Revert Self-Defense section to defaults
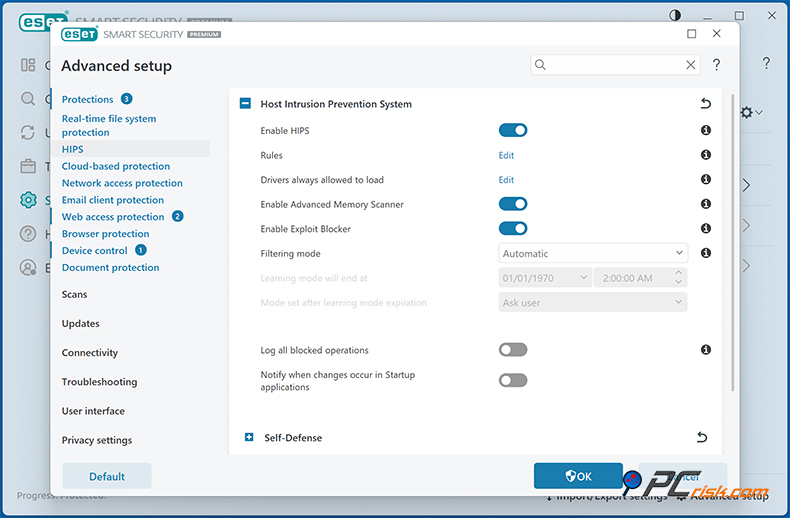This screenshot has height=518, width=790. pos(702,437)
